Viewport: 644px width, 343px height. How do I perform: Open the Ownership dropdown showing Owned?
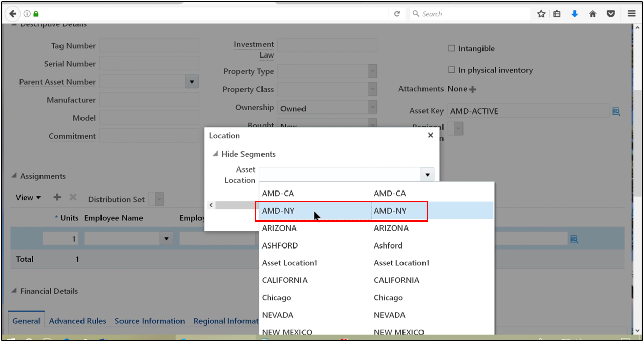(x=372, y=107)
